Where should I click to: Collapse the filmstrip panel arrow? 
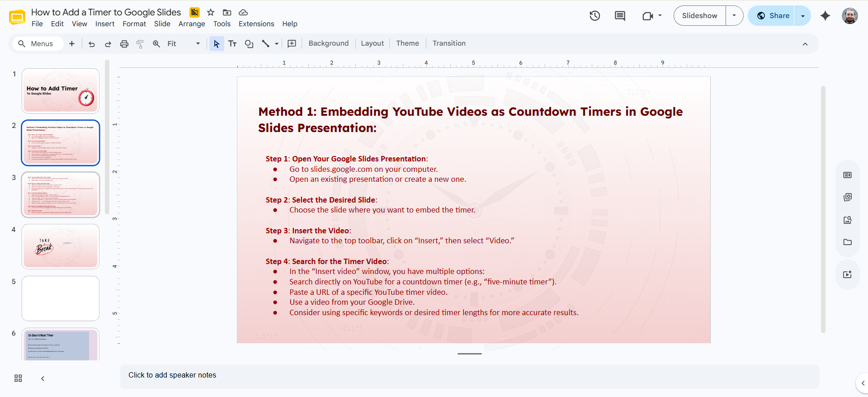pos(42,378)
